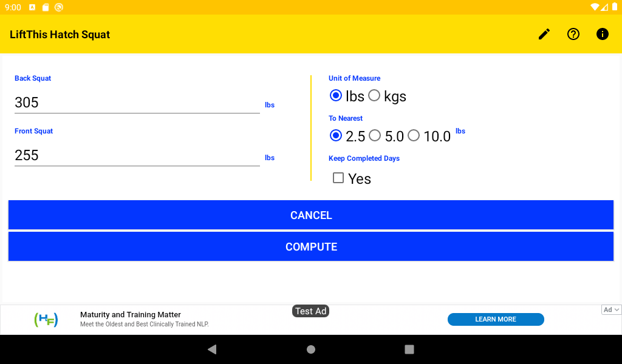Click the Back Squat label
Image resolution: width=622 pixels, height=364 pixels.
coord(33,78)
